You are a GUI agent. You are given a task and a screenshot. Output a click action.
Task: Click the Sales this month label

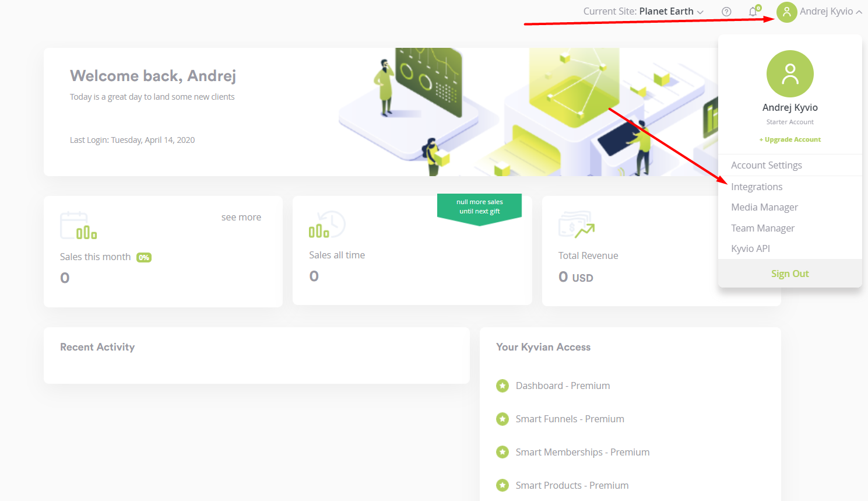(x=95, y=257)
